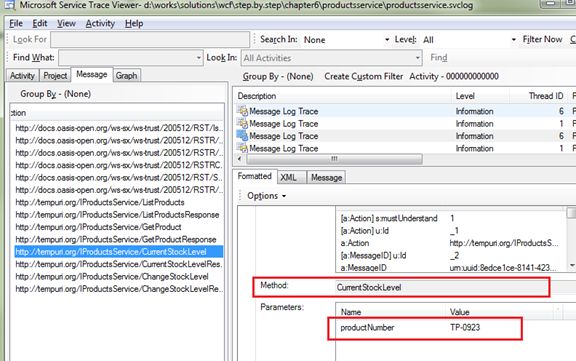Open the Message tab in detail pane

(327, 177)
